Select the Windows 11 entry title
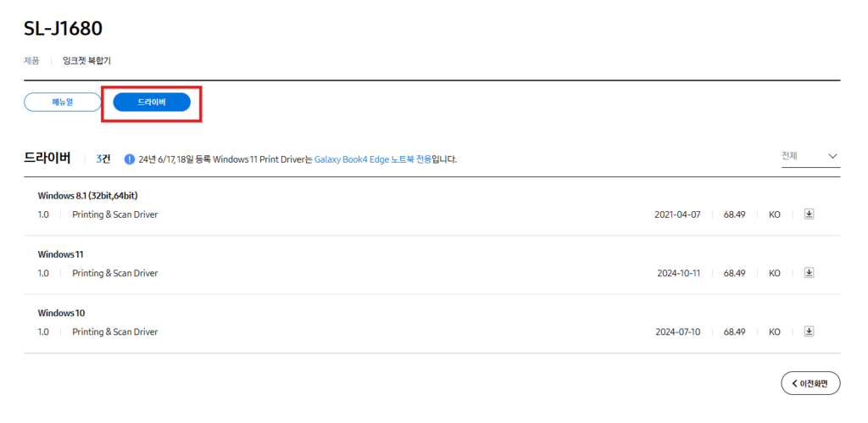Viewport: 868px width, 423px height. click(60, 254)
